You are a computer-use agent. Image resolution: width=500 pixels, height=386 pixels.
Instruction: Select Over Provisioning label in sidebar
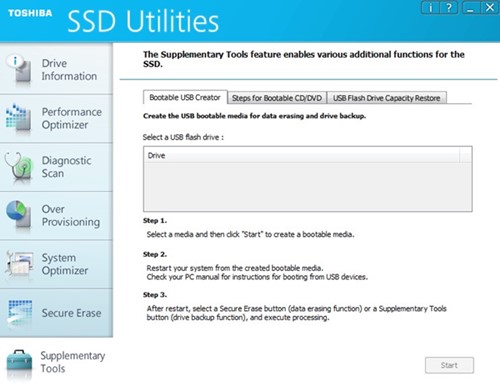71,215
